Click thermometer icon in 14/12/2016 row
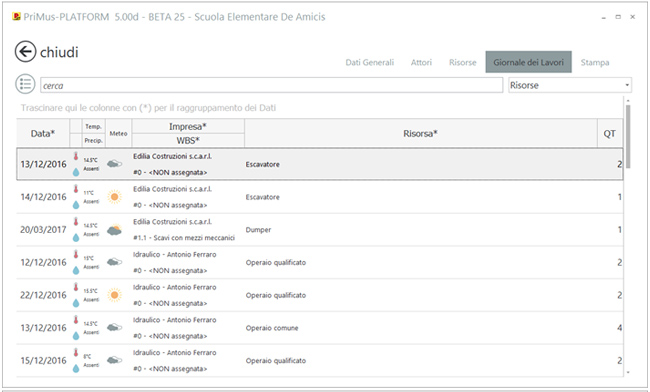This screenshot has height=392, width=650. pyautogui.click(x=76, y=189)
